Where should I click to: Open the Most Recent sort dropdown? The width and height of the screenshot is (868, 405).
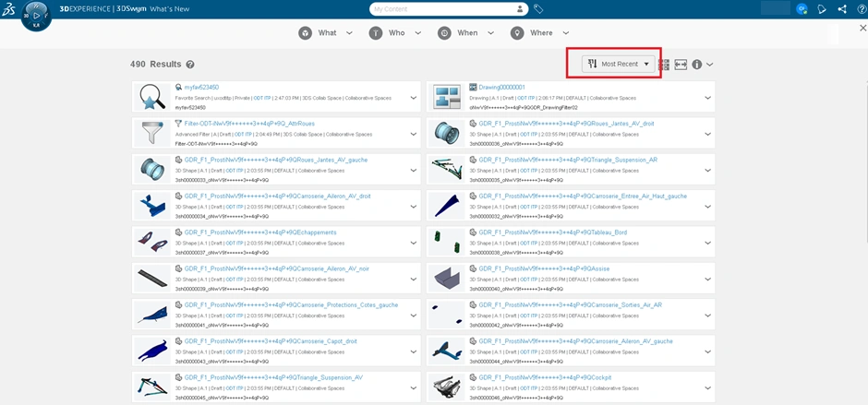point(619,65)
